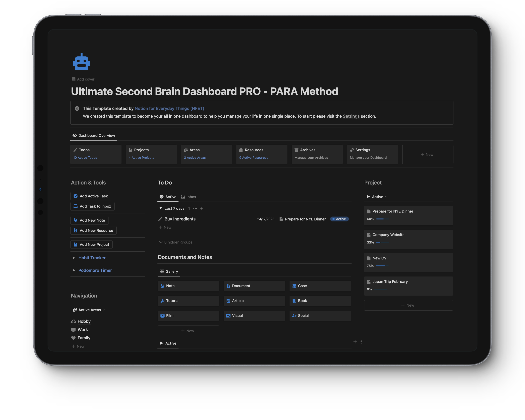Click the Document card page icon
The width and height of the screenshot is (525, 420).
click(228, 286)
